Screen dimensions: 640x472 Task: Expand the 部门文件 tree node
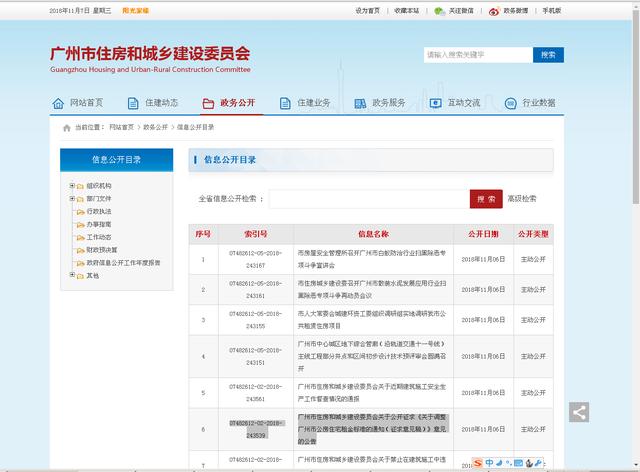72,198
